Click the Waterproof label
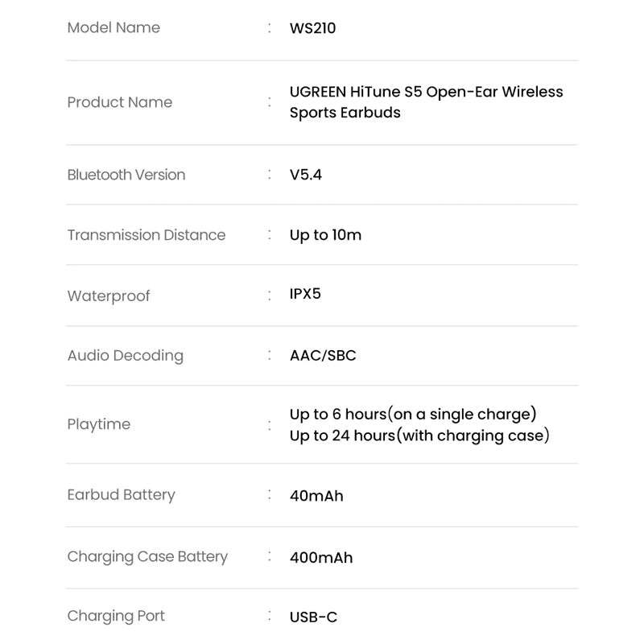This screenshot has height=644, width=644. [109, 296]
